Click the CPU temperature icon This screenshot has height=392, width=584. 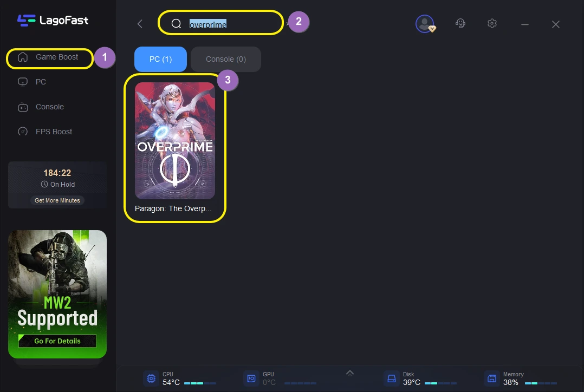click(x=151, y=378)
